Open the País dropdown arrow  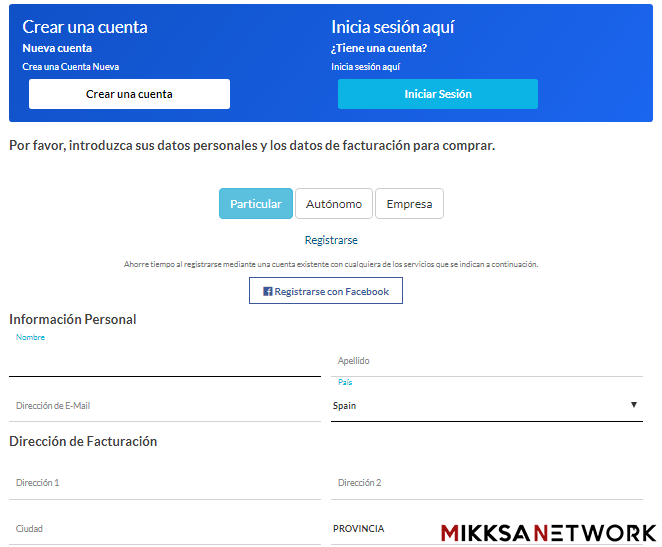point(634,405)
